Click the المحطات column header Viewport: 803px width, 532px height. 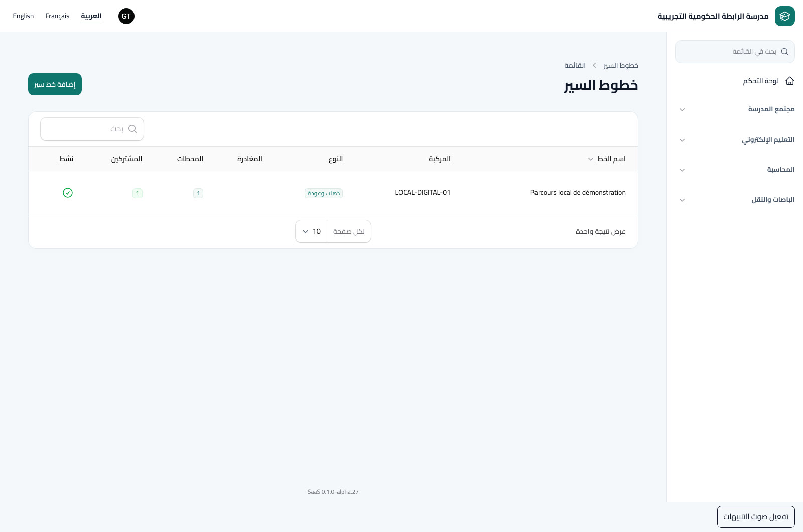click(190, 159)
